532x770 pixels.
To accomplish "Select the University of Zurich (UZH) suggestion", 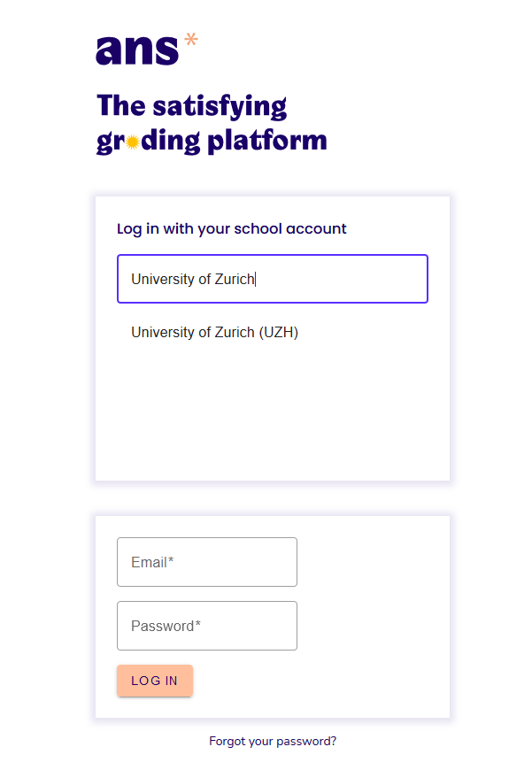I will point(215,333).
